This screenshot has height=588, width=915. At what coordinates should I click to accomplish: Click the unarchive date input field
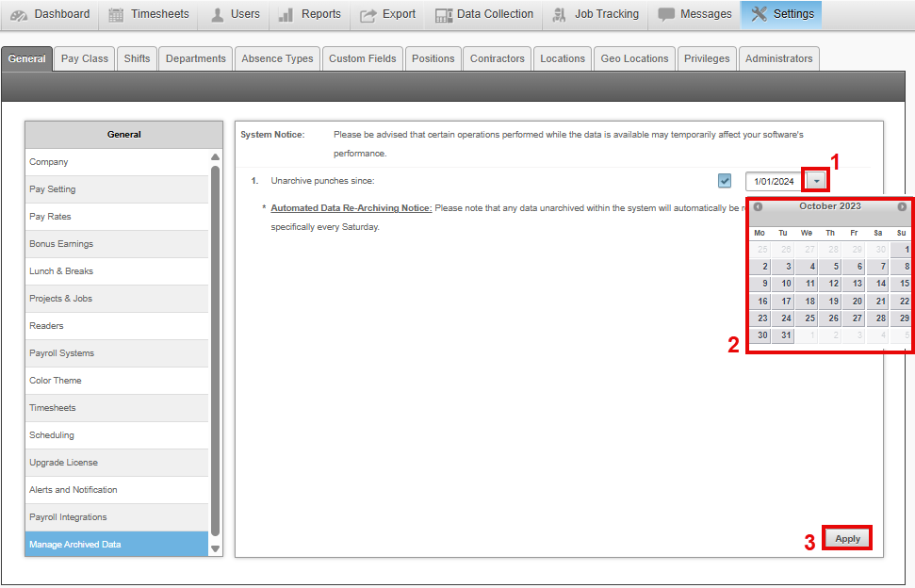774,181
